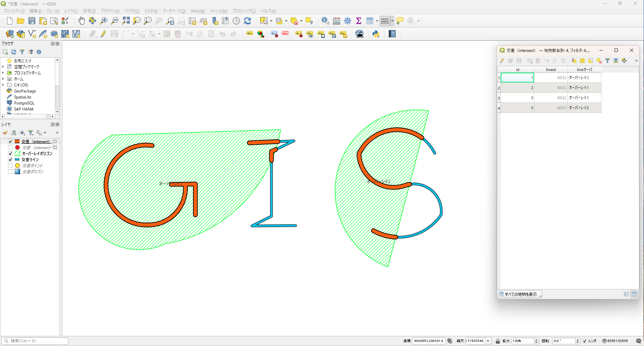Click the Measure Line tool

[385, 21]
